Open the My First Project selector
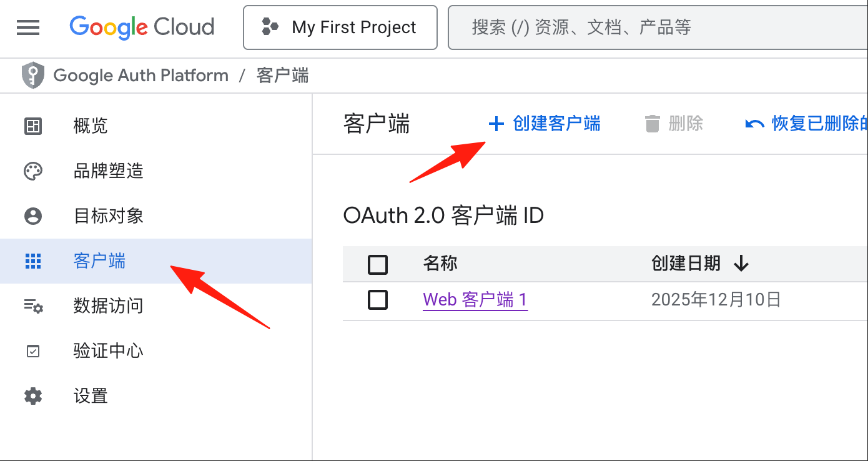 point(340,27)
